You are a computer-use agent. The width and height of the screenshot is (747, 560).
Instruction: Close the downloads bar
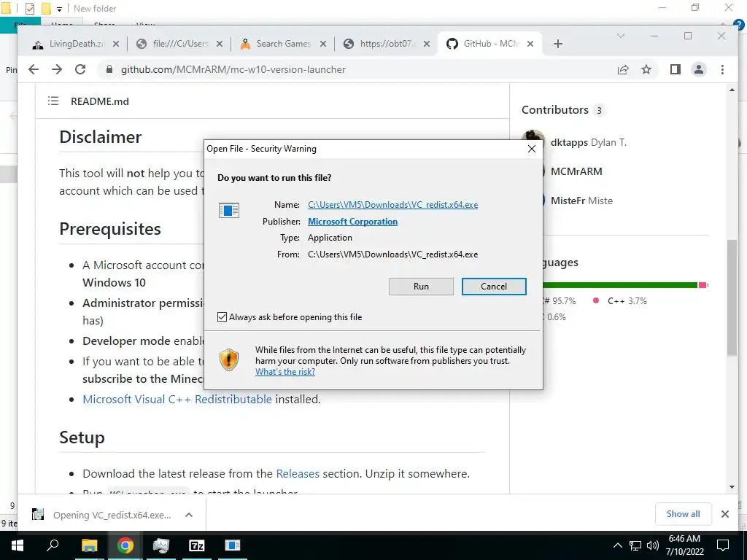point(724,514)
